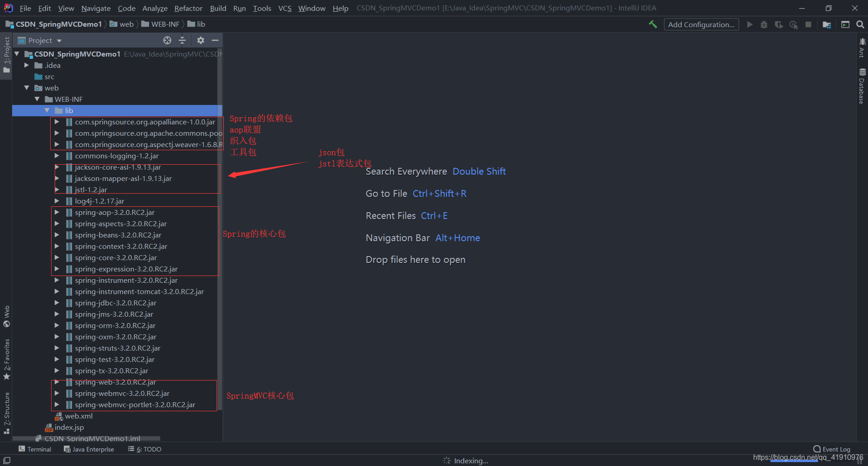Open the Help menu
Screen dimensions: 868x466
click(x=340, y=8)
